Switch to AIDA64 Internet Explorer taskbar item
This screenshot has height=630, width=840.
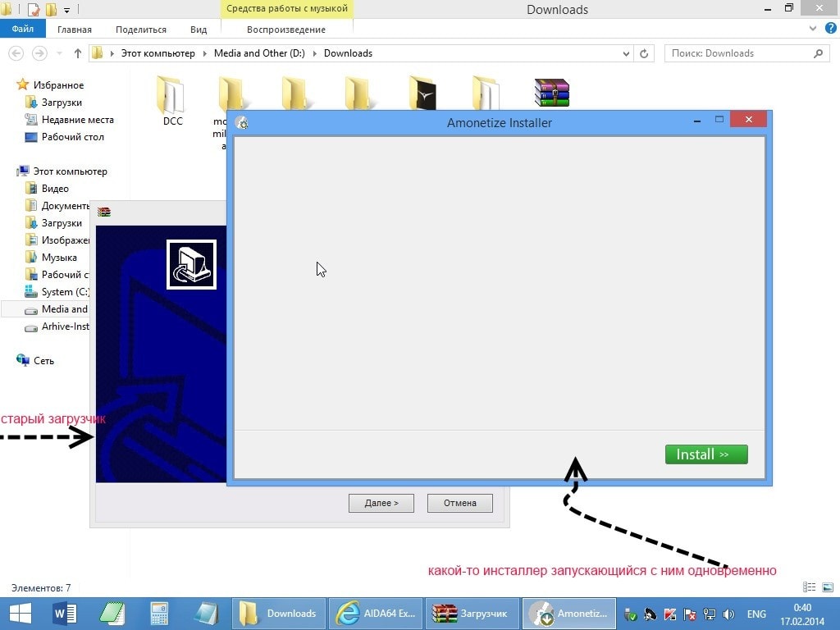pyautogui.click(x=376, y=614)
